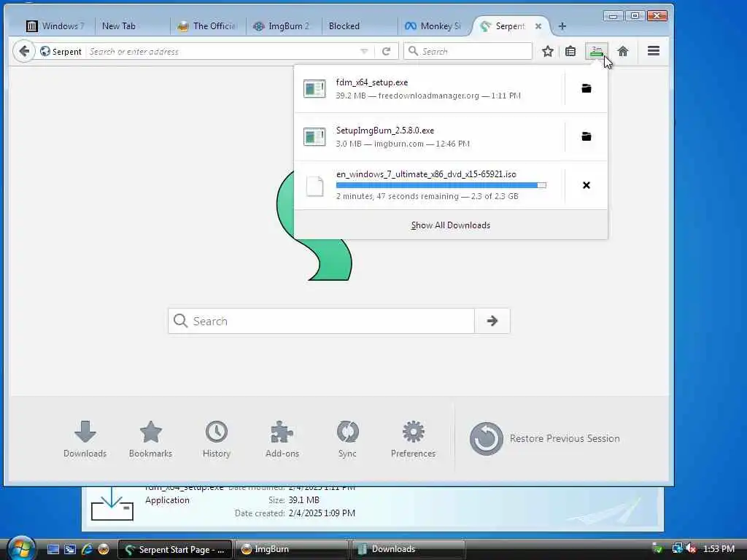Switch to the Blocked tab

359,26
